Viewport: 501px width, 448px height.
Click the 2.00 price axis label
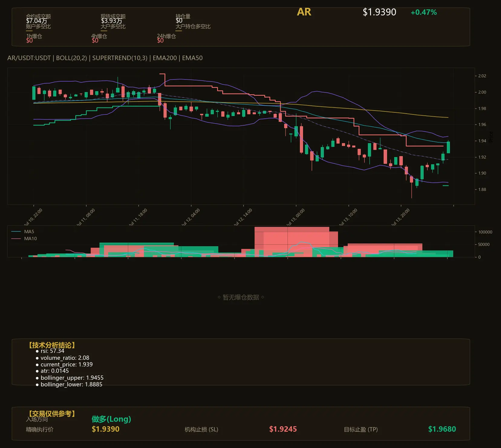pyautogui.click(x=482, y=92)
